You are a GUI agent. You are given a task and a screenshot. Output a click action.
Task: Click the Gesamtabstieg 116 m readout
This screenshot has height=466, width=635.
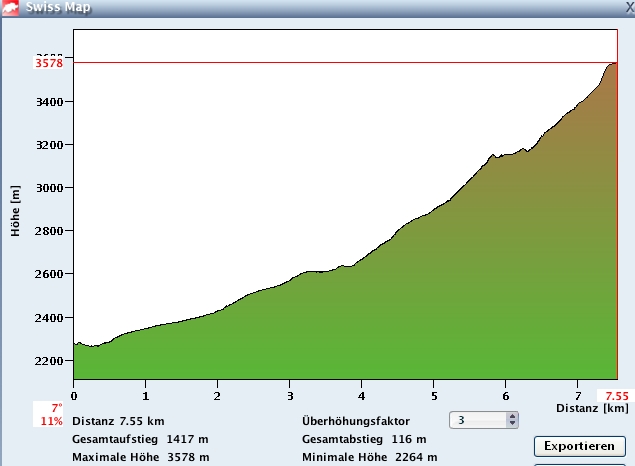(x=364, y=439)
